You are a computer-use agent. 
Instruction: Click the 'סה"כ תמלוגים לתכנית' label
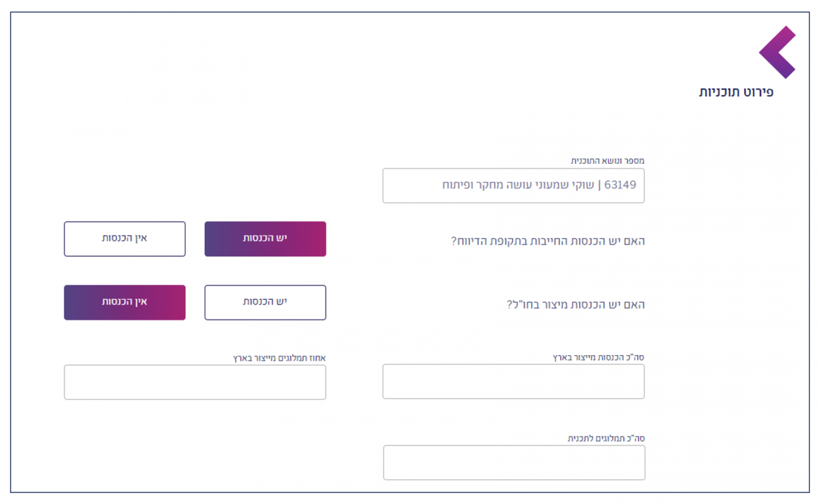coord(606,438)
